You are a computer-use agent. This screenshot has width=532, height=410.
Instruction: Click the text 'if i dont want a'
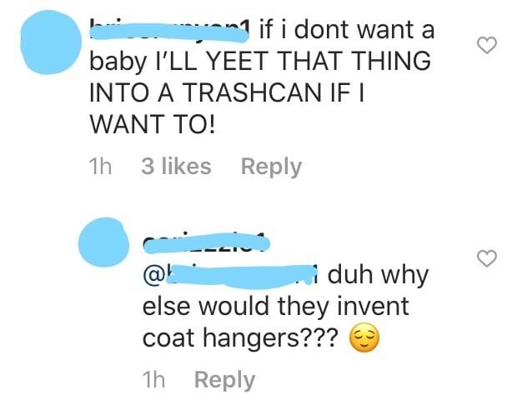point(347,29)
